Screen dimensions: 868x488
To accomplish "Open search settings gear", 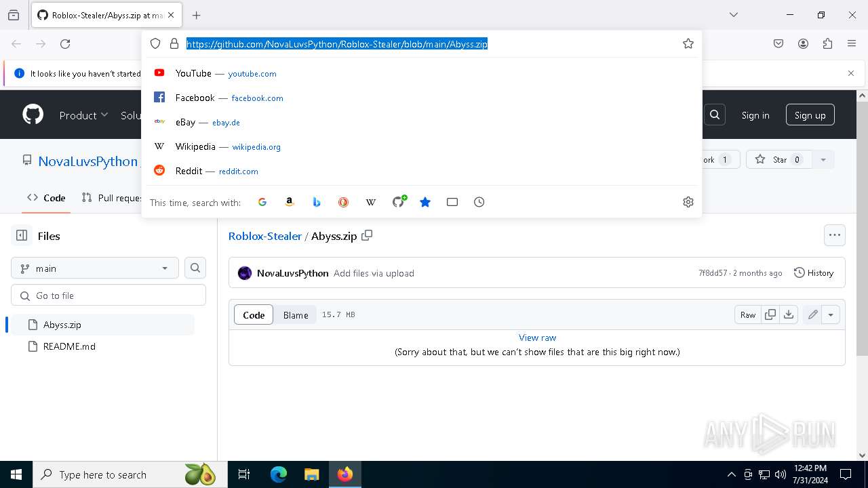I will click(x=688, y=202).
